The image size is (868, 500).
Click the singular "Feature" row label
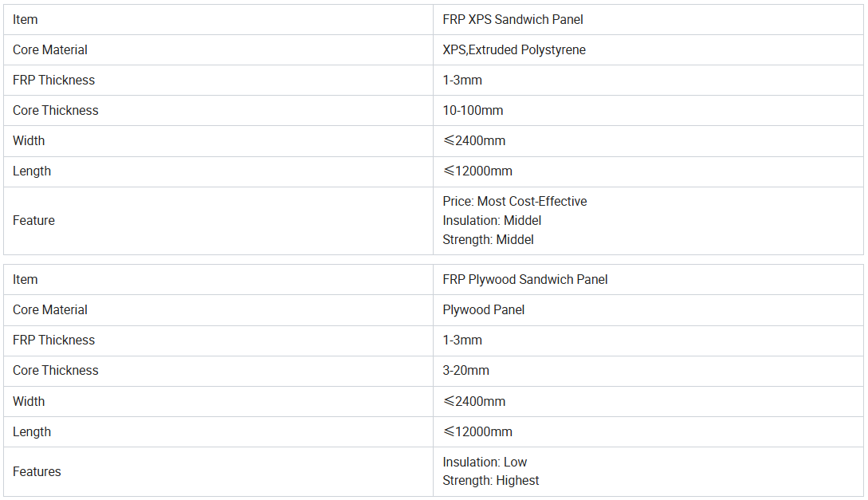coord(33,220)
